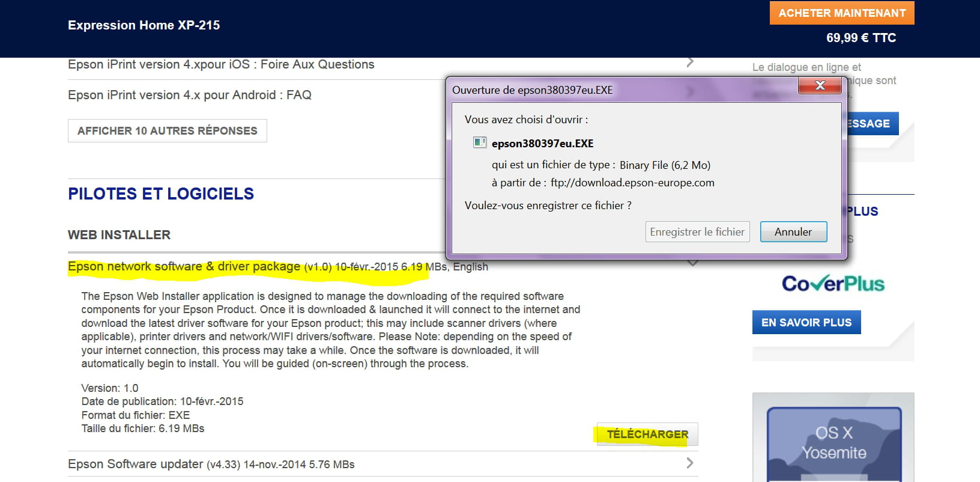Click Date de publication: 10-févr.-2015
The image size is (980, 482).
click(163, 401)
